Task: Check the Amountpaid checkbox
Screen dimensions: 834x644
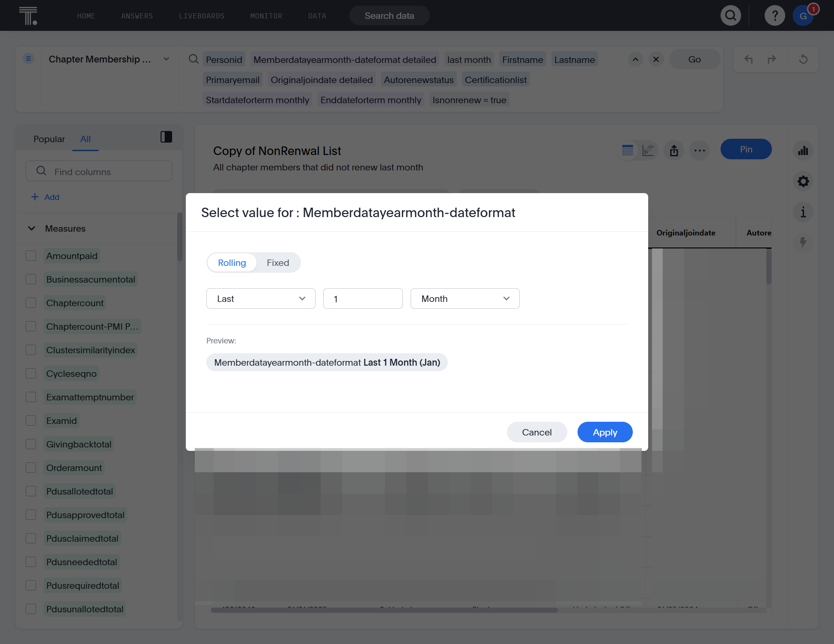Action: click(x=31, y=256)
